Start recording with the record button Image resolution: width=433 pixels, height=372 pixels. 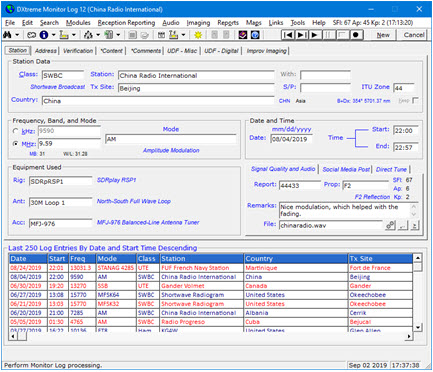356,35
